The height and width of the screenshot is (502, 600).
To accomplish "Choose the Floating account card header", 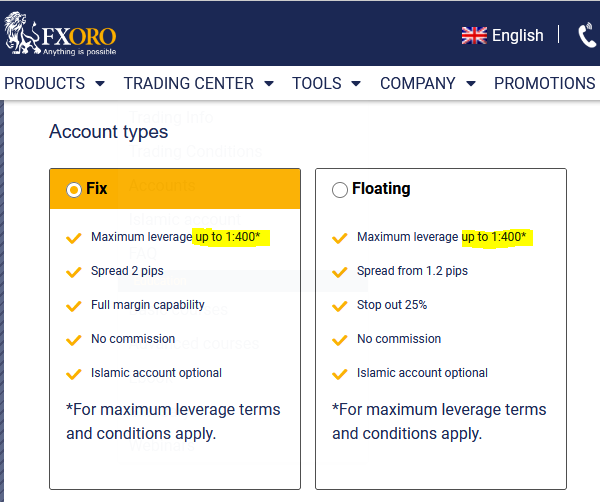I will (x=441, y=189).
